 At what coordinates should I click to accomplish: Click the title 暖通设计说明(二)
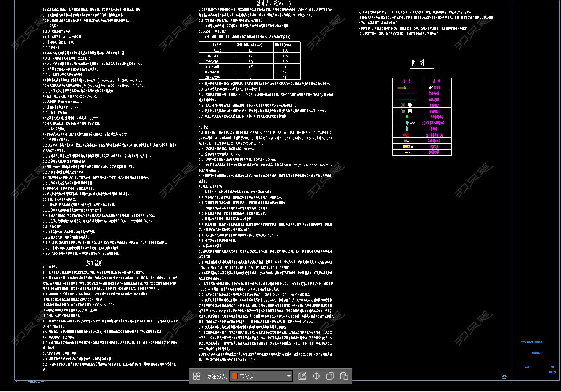[274, 3]
